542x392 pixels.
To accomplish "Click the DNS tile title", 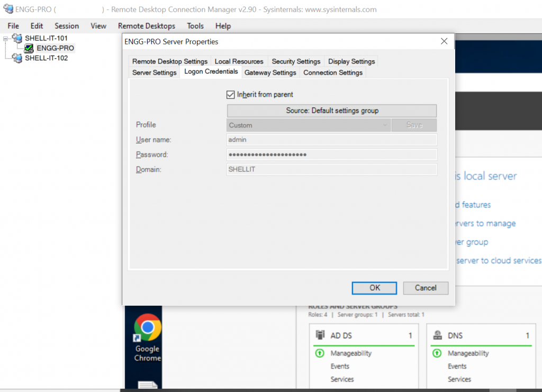I will coord(455,336).
